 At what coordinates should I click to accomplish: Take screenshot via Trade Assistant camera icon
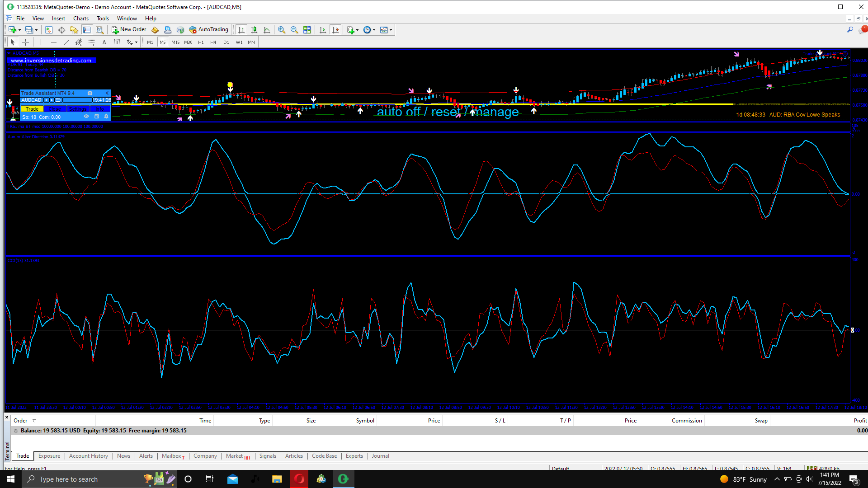[x=90, y=93]
